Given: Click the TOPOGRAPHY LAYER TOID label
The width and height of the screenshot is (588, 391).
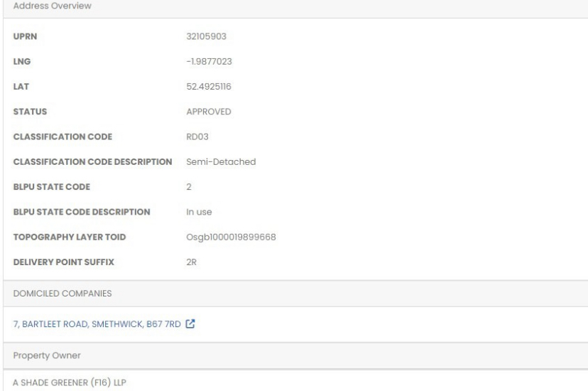Looking at the screenshot, I should tap(70, 237).
